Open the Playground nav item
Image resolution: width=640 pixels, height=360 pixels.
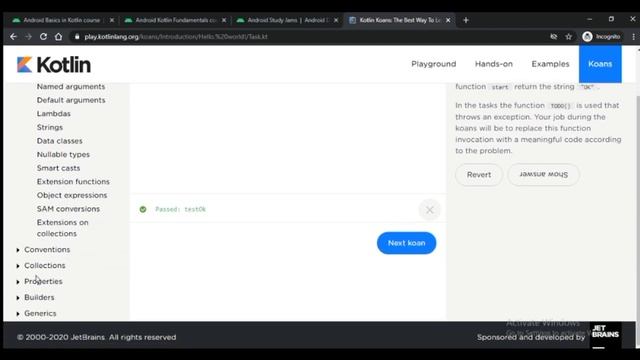pyautogui.click(x=433, y=64)
